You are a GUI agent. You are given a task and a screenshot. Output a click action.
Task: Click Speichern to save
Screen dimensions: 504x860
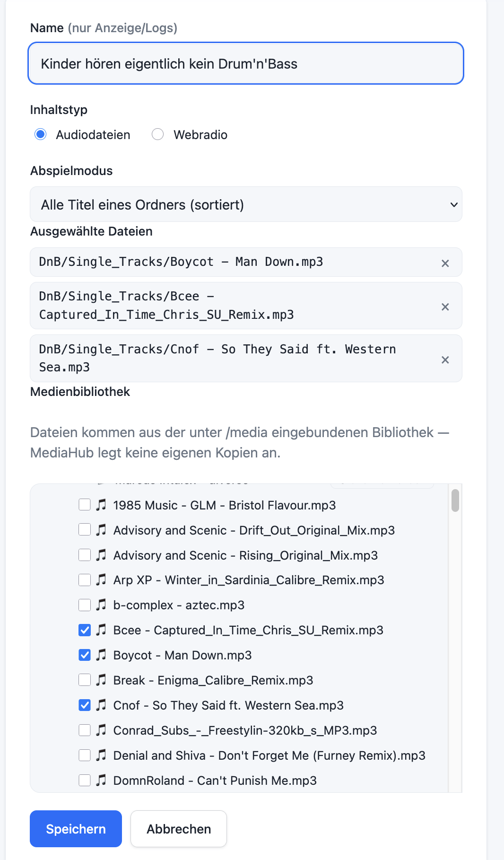coord(76,829)
